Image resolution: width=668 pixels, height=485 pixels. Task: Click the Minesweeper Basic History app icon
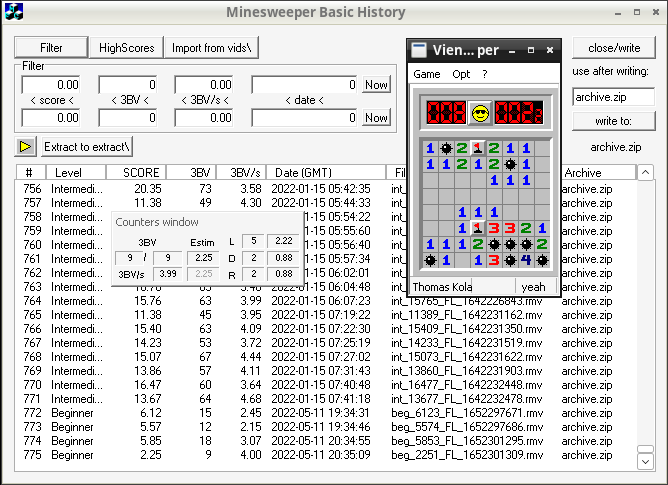click(x=14, y=12)
